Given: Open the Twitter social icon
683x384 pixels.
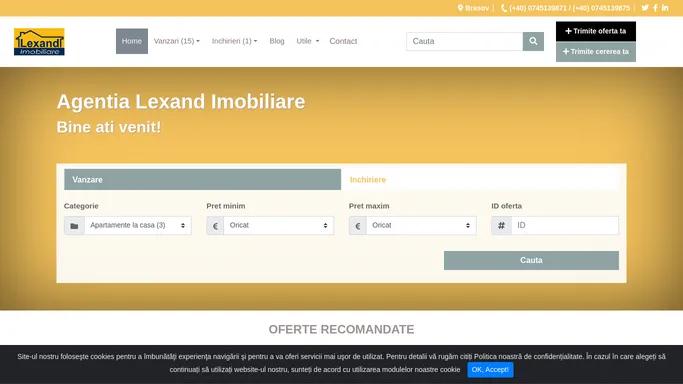Looking at the screenshot, I should (645, 8).
